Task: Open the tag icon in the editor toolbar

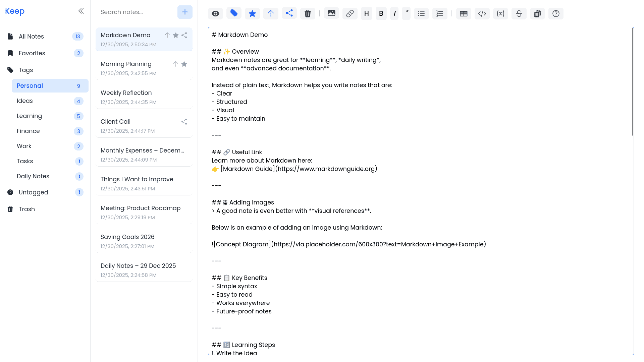Action: click(x=234, y=13)
